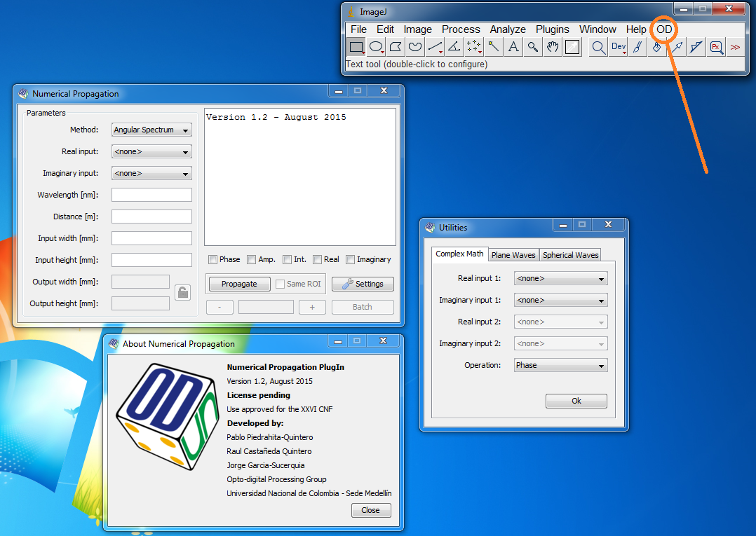Open the Imaginary input dropdown in Numerical Propagation
The image size is (756, 536).
point(151,173)
